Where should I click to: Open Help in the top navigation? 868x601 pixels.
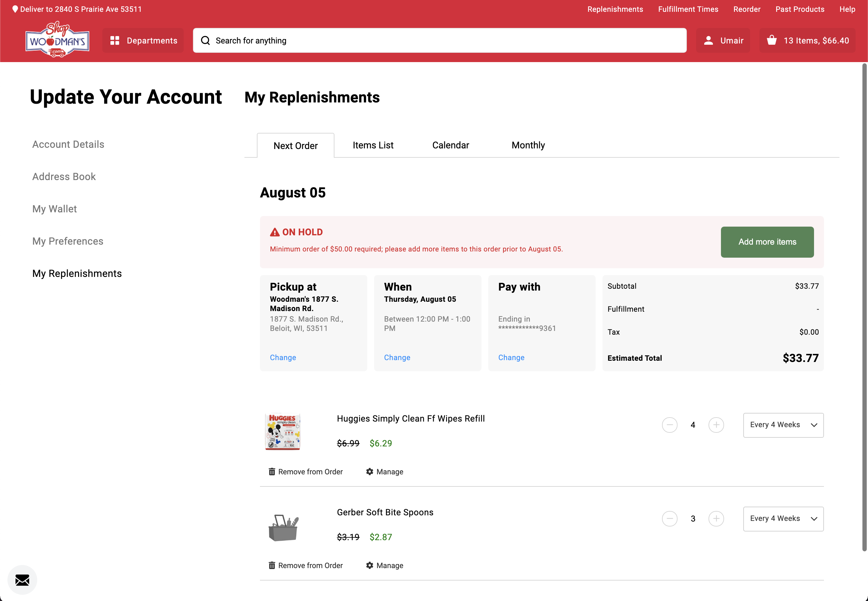(x=847, y=9)
